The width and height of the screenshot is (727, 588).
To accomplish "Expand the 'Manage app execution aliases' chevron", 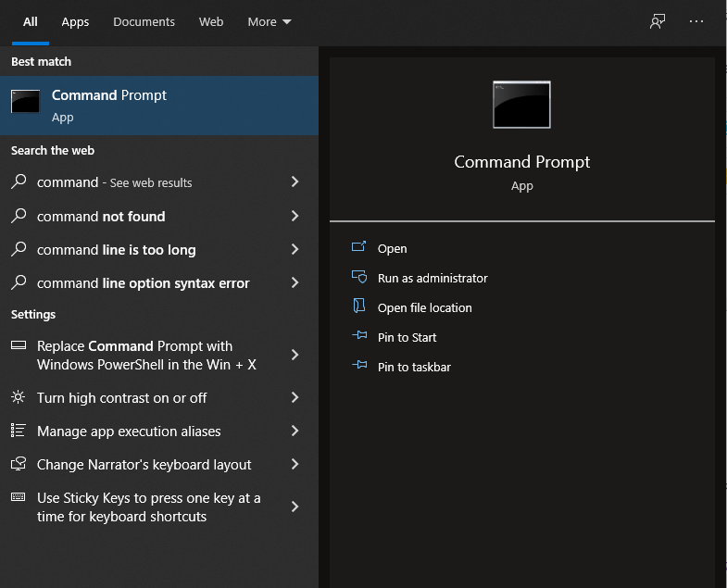I will (x=295, y=431).
